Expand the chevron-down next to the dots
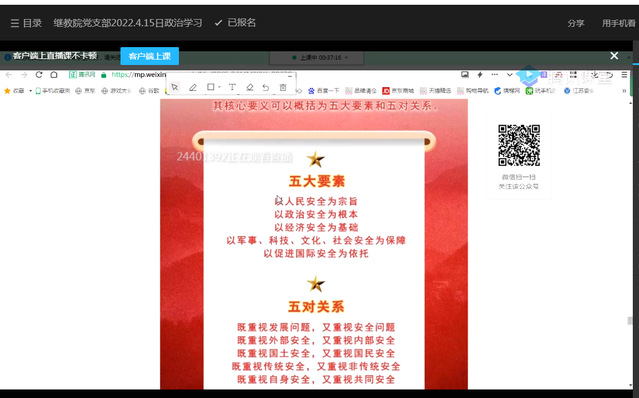639x398 pixels. (x=509, y=75)
